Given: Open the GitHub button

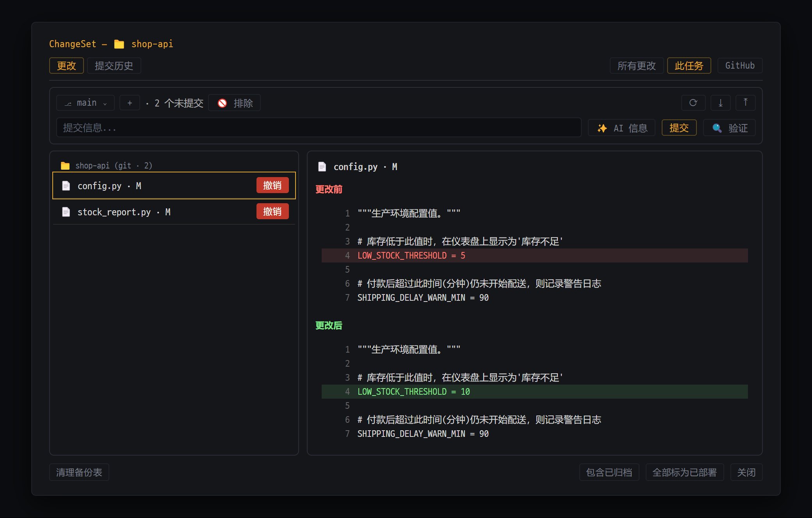Looking at the screenshot, I should coord(740,66).
